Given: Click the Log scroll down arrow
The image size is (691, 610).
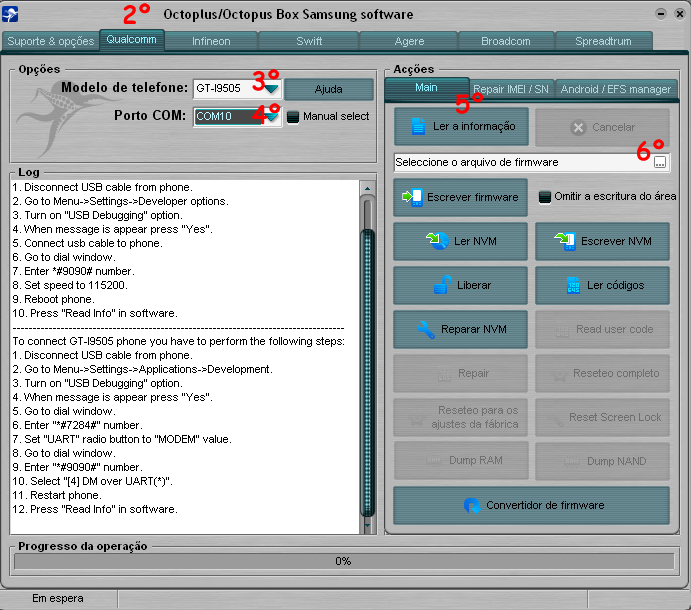Looking at the screenshot, I should point(368,525).
